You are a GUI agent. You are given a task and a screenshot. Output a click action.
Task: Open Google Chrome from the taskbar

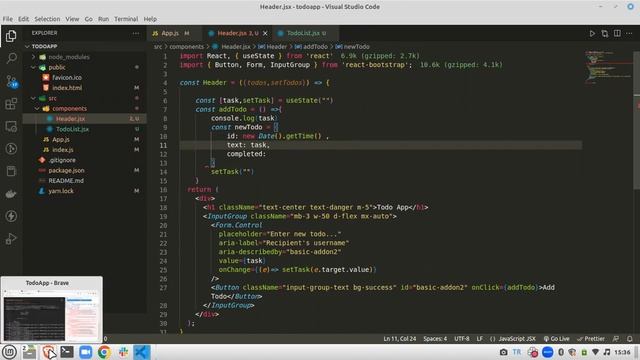point(104,352)
